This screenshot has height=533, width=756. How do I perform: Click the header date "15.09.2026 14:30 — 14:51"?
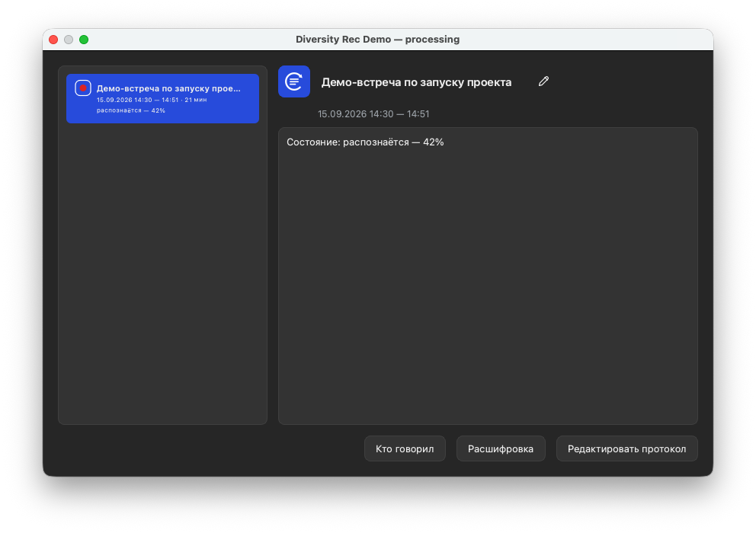pyautogui.click(x=373, y=114)
